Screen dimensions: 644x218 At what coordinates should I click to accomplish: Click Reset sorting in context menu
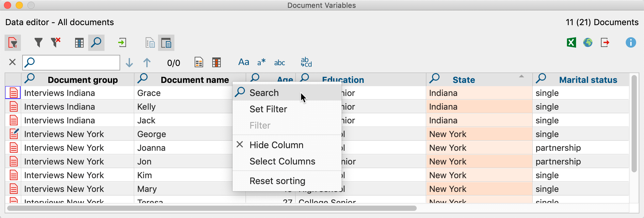(x=277, y=181)
